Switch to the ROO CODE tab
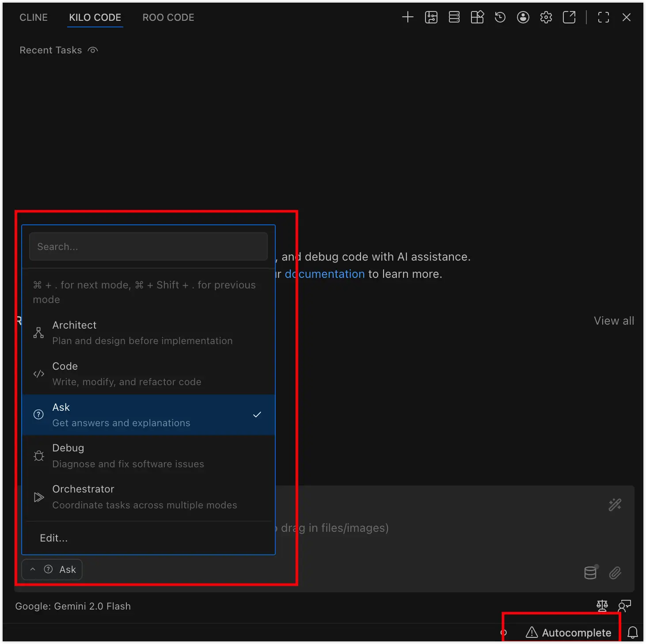The height and width of the screenshot is (644, 646). pyautogui.click(x=168, y=17)
